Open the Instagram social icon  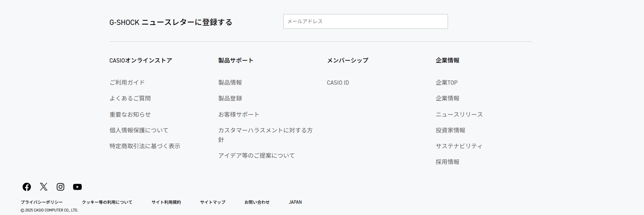tap(61, 187)
